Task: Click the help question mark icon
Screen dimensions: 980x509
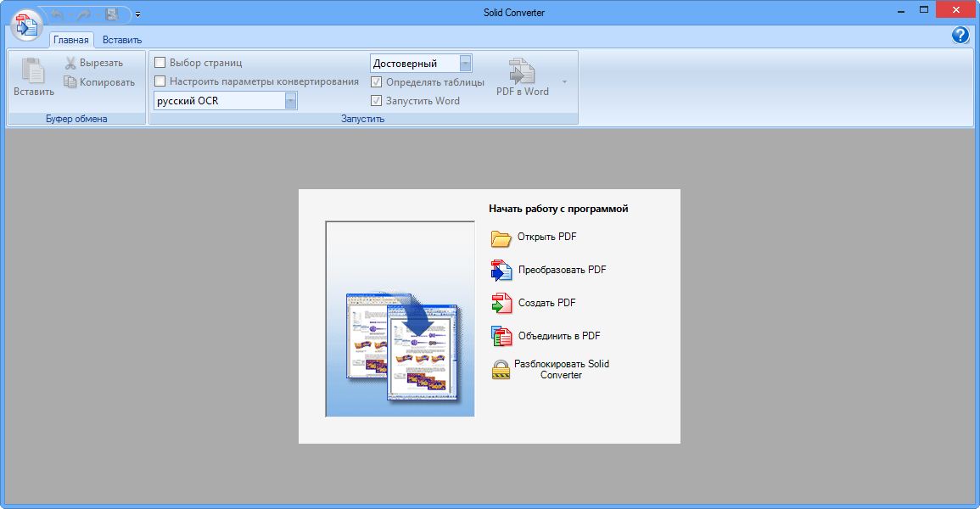Action: point(960,35)
